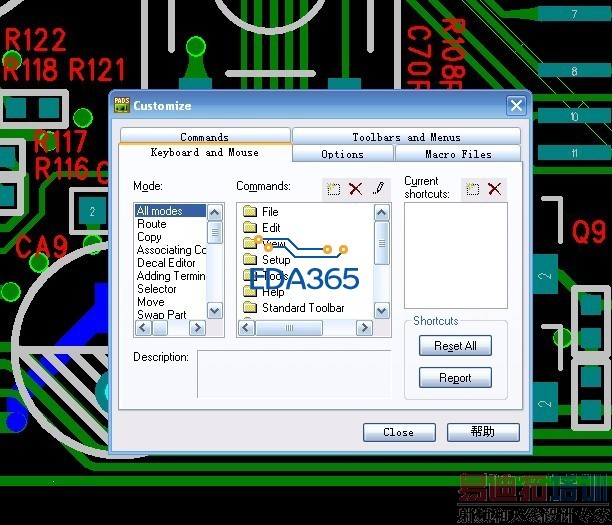Viewport: 612px width, 525px height.
Task: Open the Standard Toolbar folder in Commands
Action: [x=294, y=308]
